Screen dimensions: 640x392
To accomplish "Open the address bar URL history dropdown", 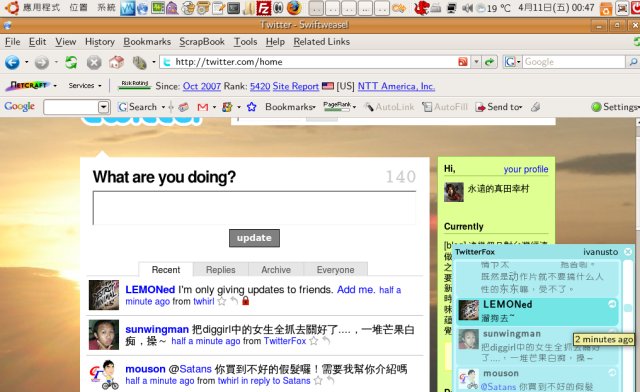I will click(x=476, y=62).
